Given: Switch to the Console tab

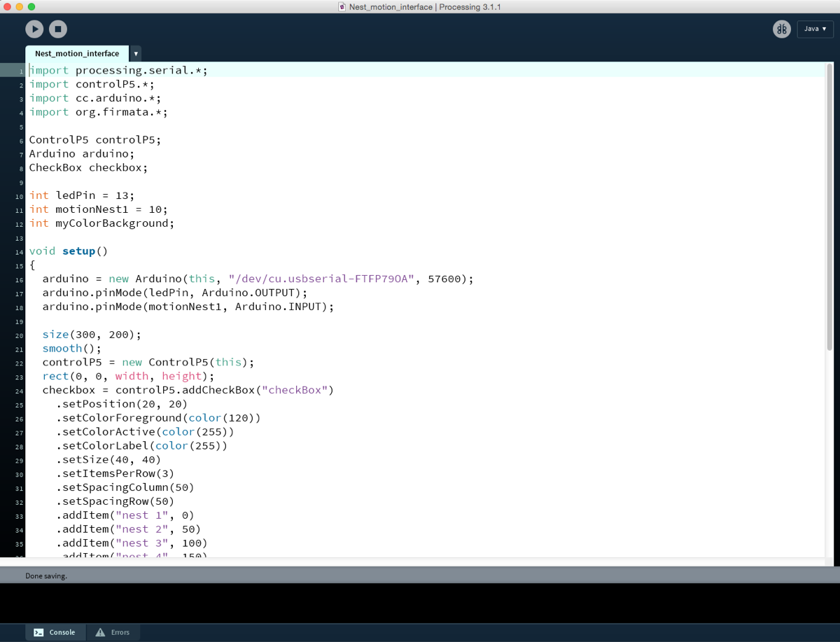Looking at the screenshot, I should [55, 632].
